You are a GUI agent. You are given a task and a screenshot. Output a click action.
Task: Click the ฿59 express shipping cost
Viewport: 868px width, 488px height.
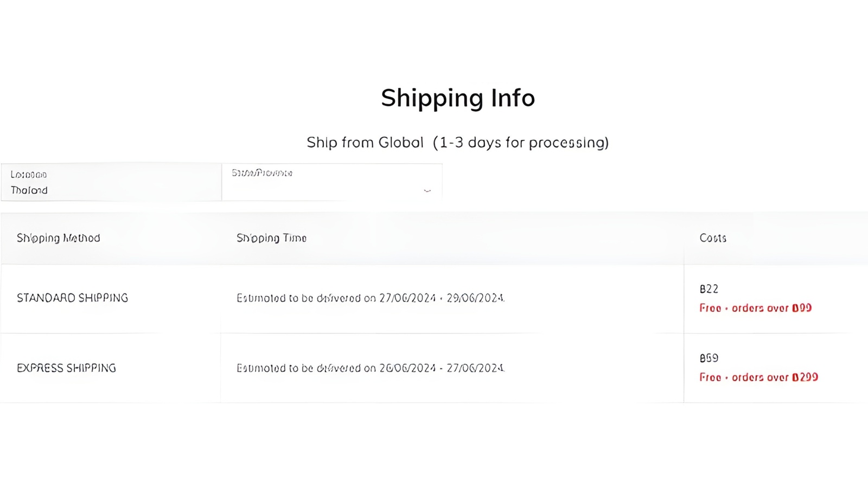tap(710, 357)
